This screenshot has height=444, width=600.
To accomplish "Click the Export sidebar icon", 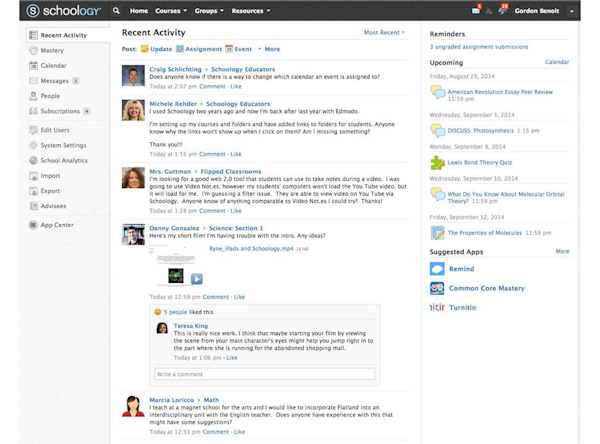I will tap(33, 191).
